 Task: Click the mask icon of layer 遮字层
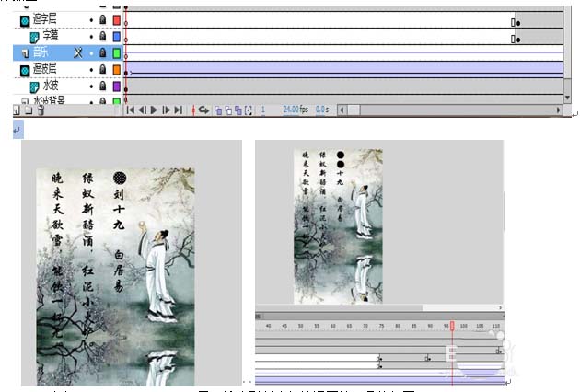25,21
